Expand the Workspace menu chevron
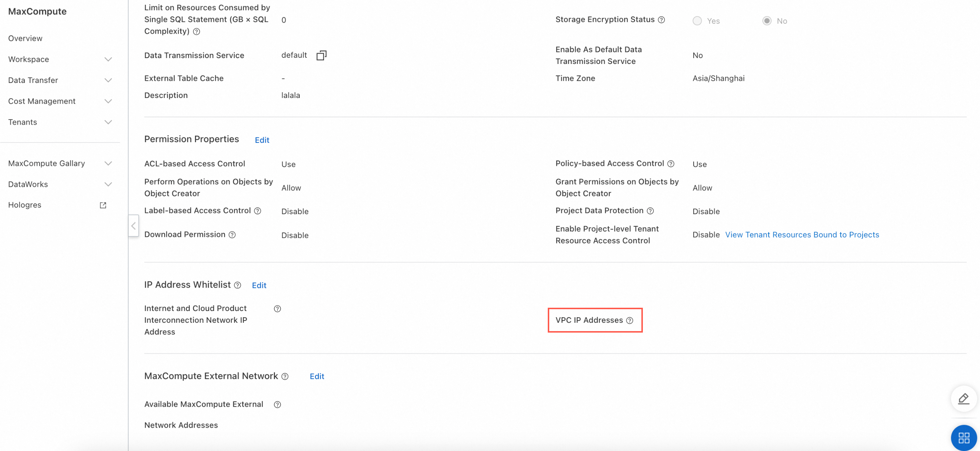 [x=108, y=59]
